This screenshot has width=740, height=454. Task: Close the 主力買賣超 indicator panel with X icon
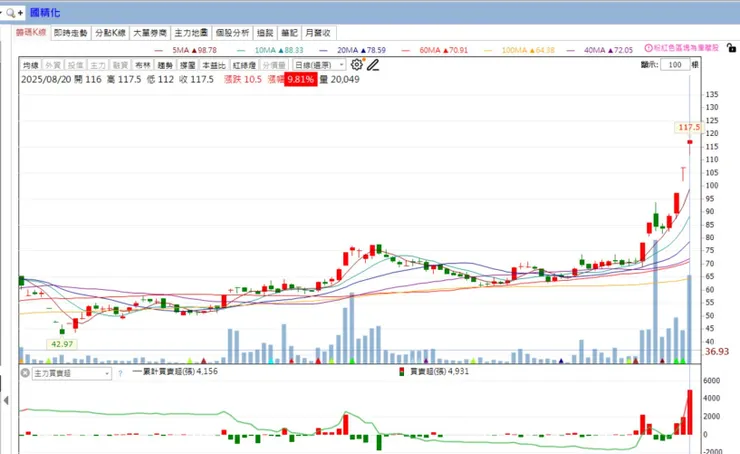point(25,373)
